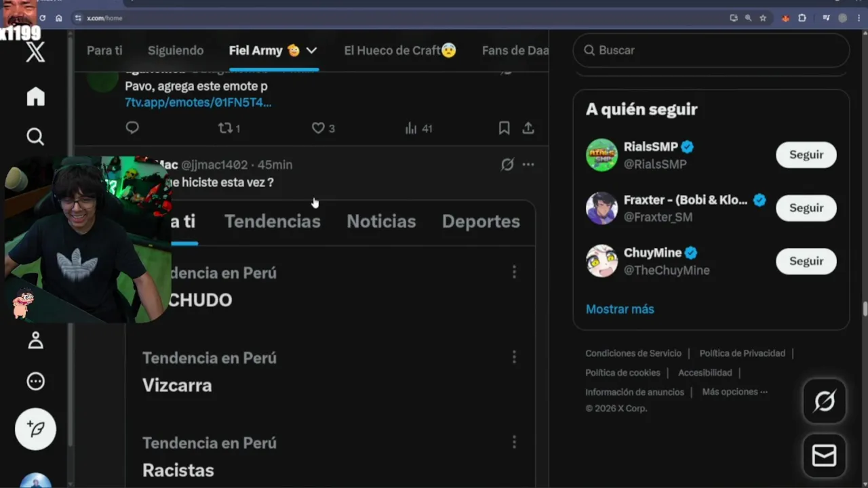The image size is (868, 488).
Task: Expand 'Más opciones' in the footer
Action: (x=735, y=392)
